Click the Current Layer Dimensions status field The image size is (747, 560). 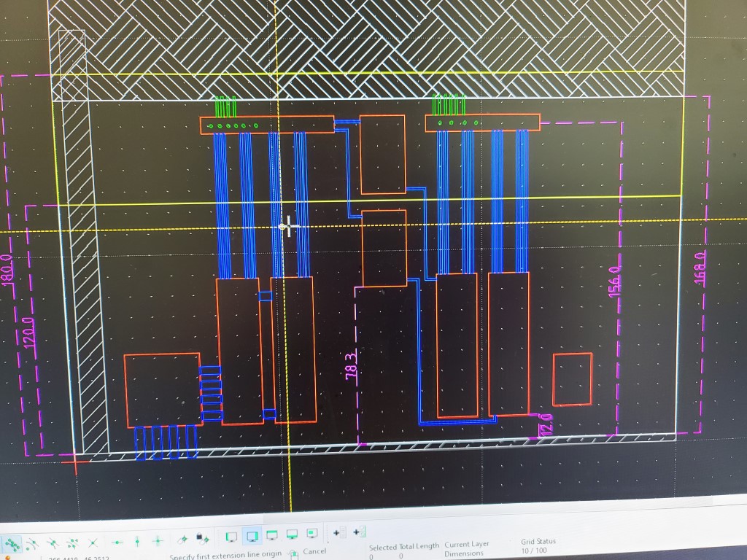click(x=466, y=549)
